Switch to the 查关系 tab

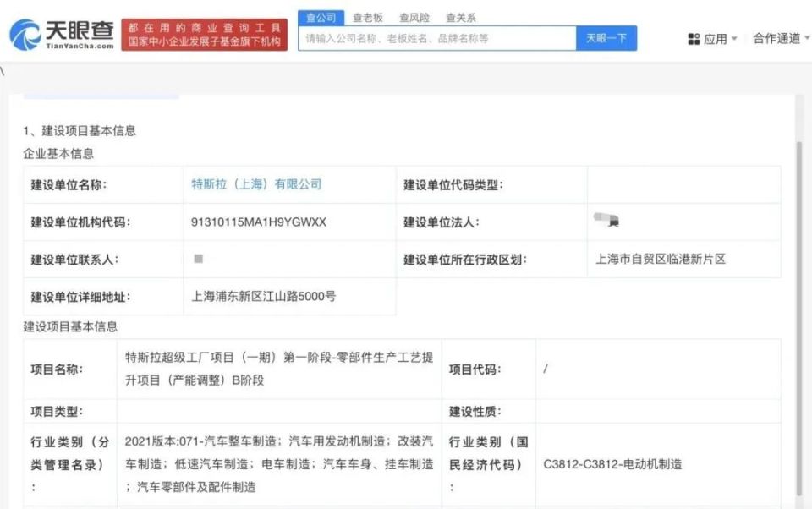(460, 18)
